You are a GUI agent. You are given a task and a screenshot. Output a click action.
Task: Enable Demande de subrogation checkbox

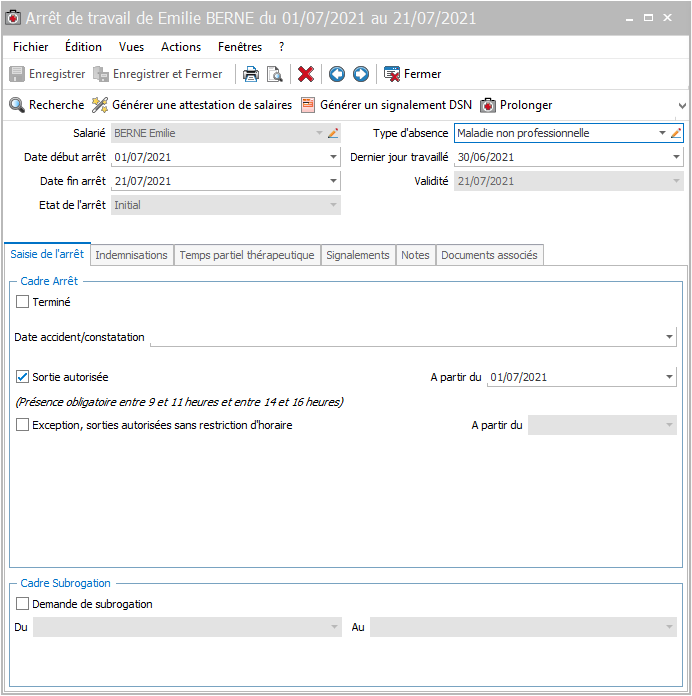23,604
